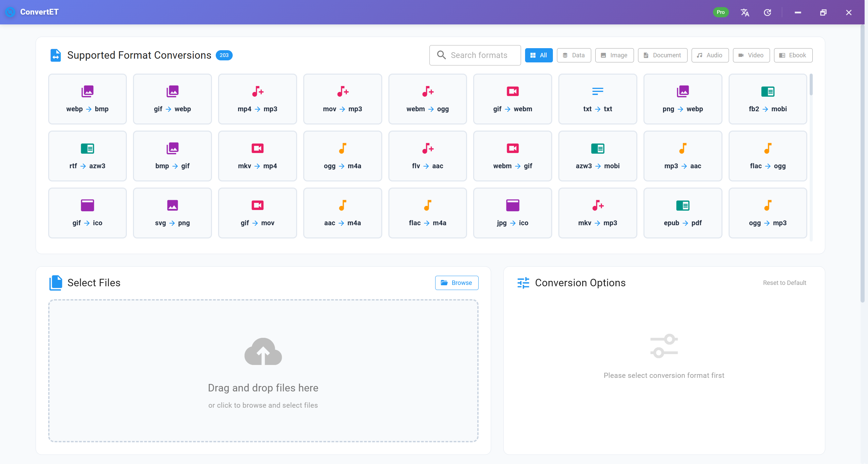The image size is (868, 464).
Task: Toggle the Audio format filter
Action: (x=710, y=55)
